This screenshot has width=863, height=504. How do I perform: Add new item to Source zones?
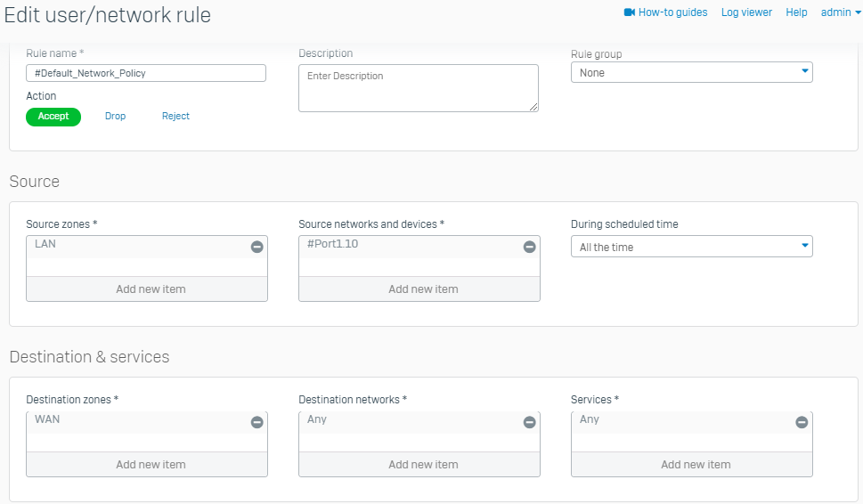pos(147,289)
